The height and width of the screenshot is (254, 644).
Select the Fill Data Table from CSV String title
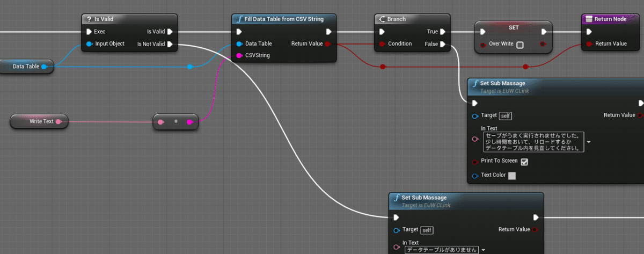284,19
